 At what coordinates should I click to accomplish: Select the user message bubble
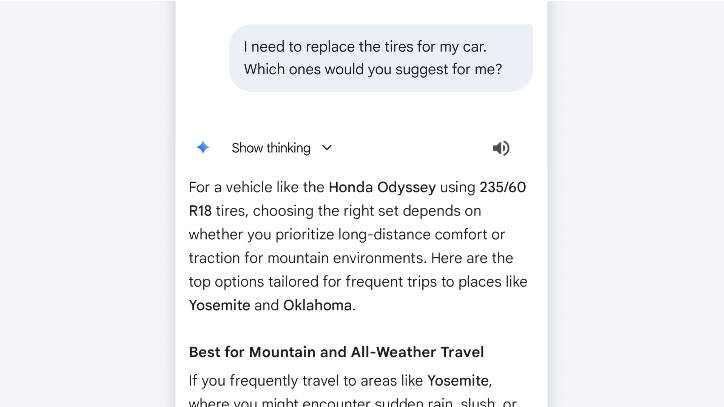[381, 58]
